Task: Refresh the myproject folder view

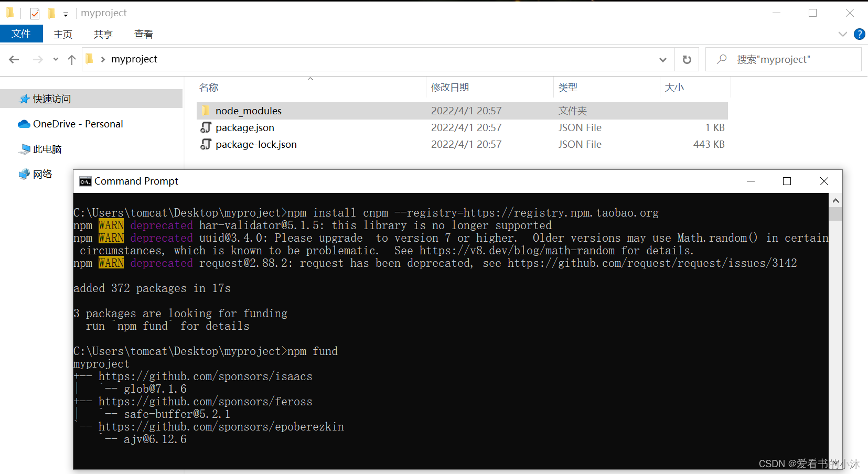Action: click(687, 60)
